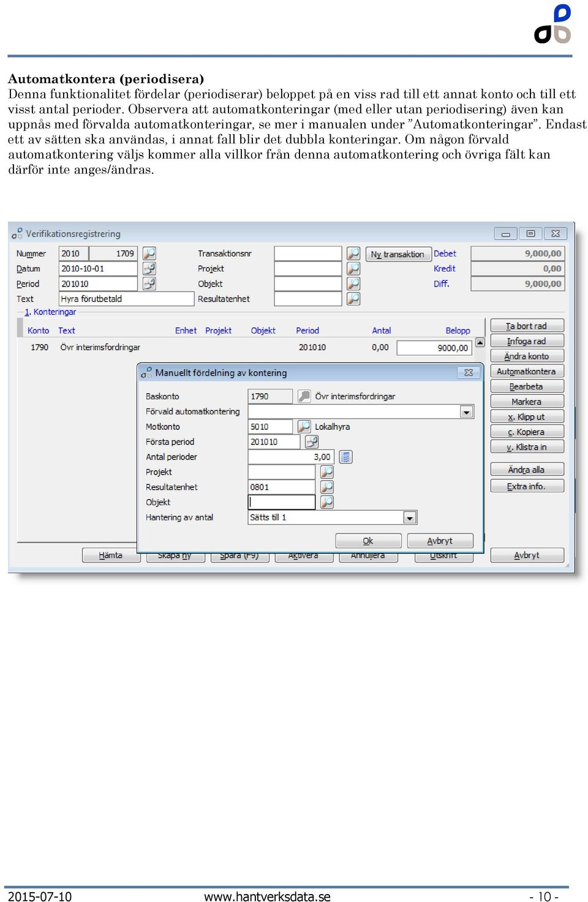Click the Ändra alla button

[x=527, y=470]
